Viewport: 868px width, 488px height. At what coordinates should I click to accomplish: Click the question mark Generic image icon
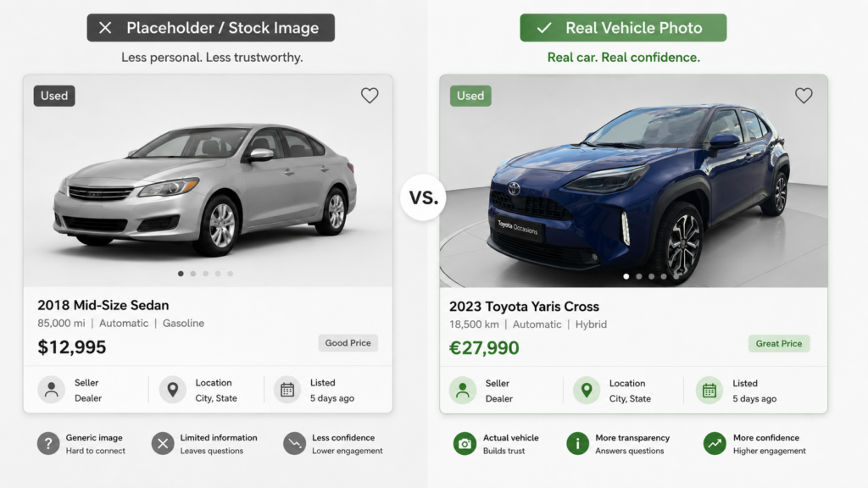tap(48, 444)
